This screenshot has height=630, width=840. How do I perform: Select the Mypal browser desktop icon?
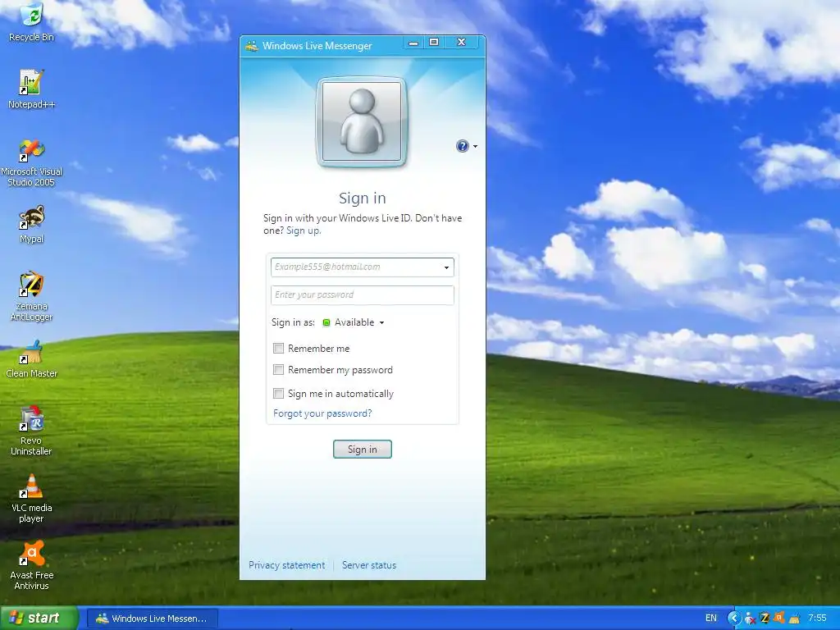tap(32, 225)
